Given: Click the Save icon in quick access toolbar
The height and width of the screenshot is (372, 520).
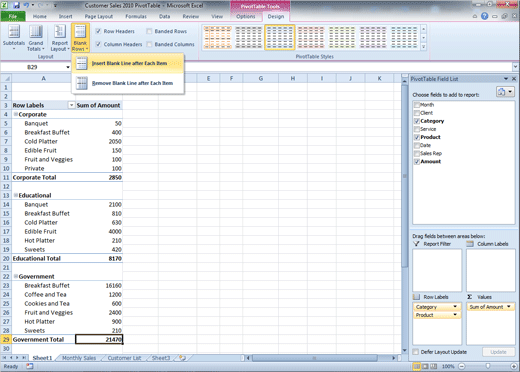Looking at the screenshot, I should pyautogui.click(x=16, y=5).
